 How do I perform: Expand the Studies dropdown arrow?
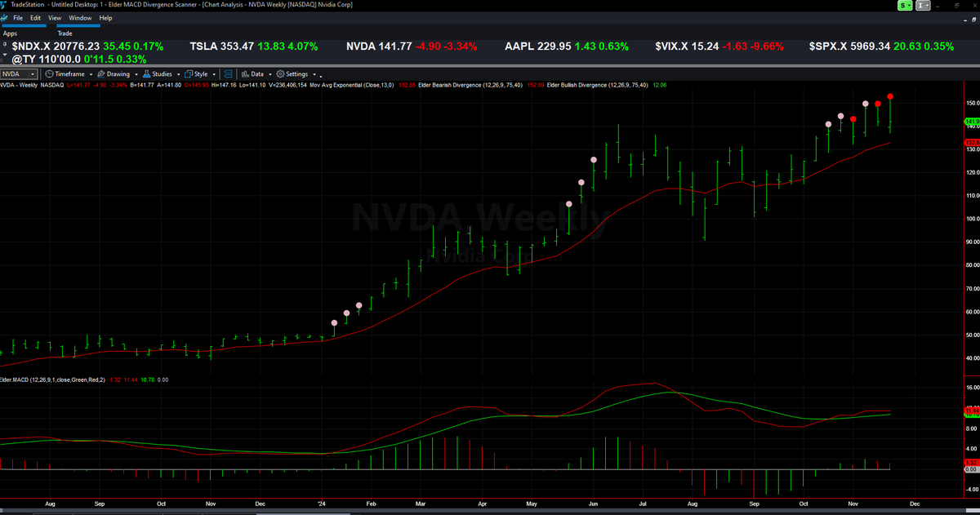[x=177, y=74]
